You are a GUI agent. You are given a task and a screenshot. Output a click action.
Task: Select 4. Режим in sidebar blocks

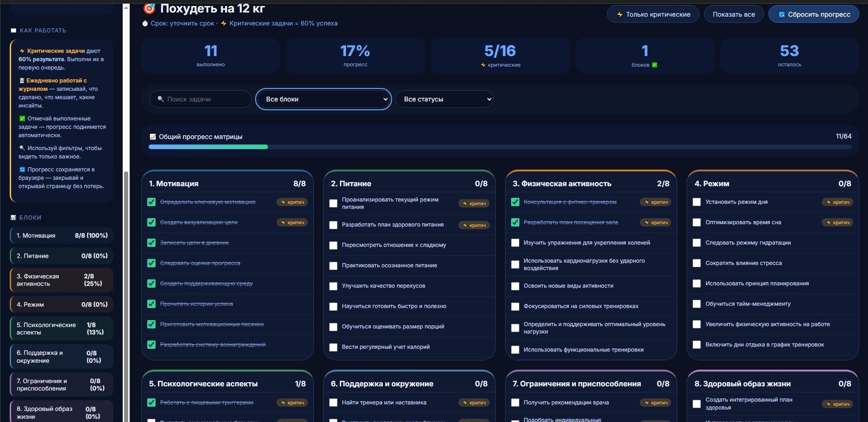pyautogui.click(x=62, y=304)
